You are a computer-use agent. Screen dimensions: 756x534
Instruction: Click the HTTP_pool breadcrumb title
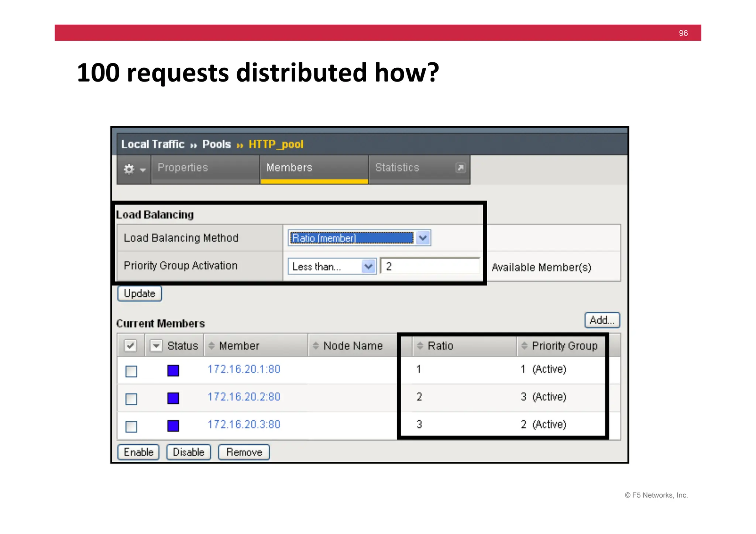tap(276, 144)
